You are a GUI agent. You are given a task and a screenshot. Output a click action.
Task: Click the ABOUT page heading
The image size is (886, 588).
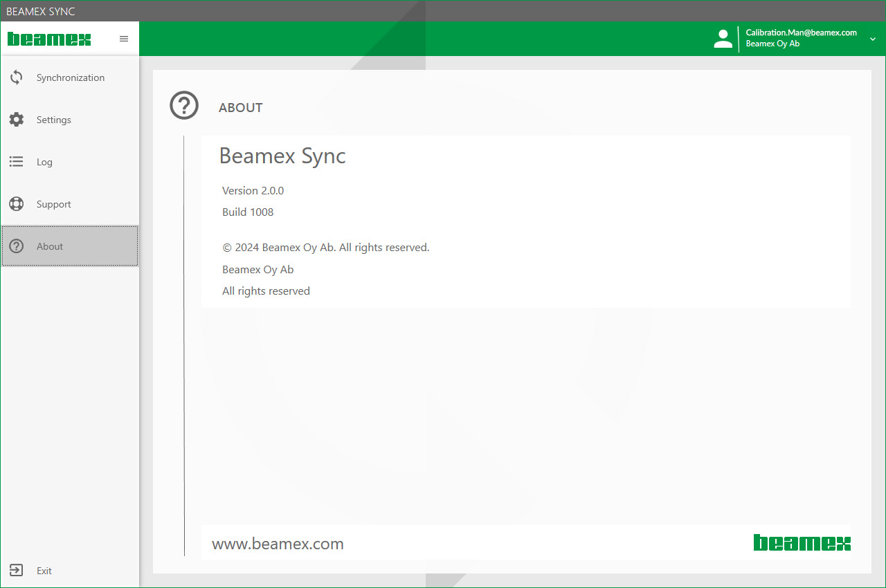coord(241,107)
